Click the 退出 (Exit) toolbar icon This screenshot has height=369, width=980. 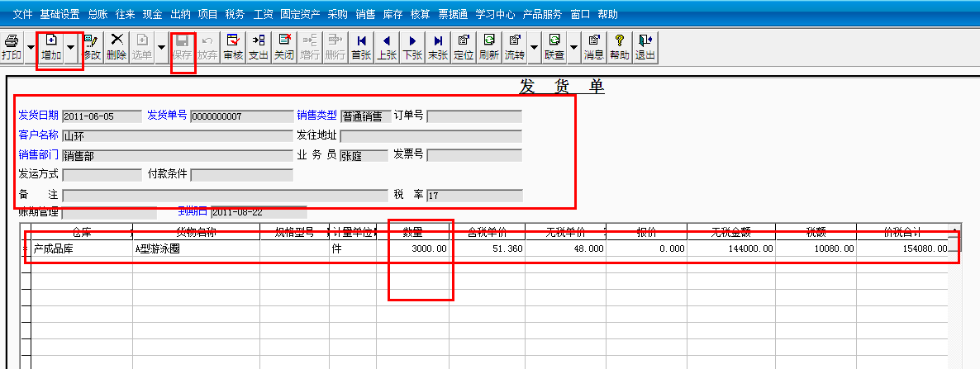point(645,47)
